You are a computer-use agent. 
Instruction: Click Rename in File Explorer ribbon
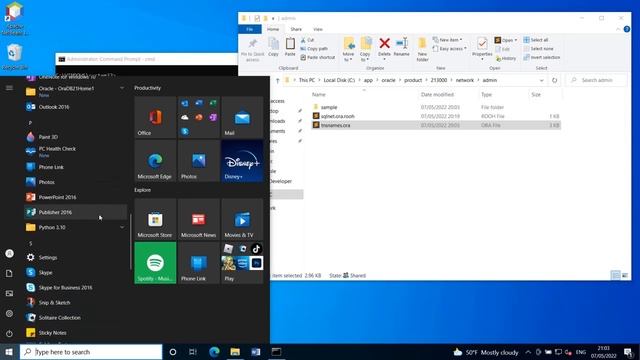coord(402,47)
